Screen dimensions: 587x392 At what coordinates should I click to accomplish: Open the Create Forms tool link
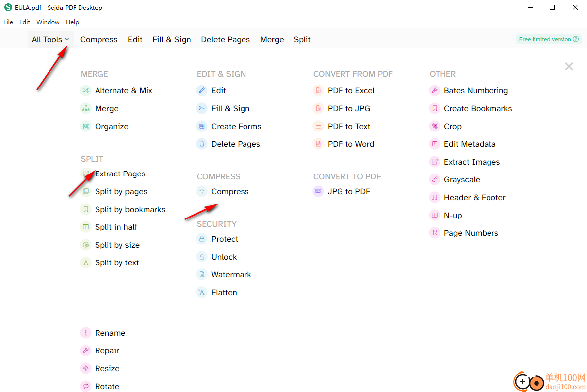[x=236, y=126]
